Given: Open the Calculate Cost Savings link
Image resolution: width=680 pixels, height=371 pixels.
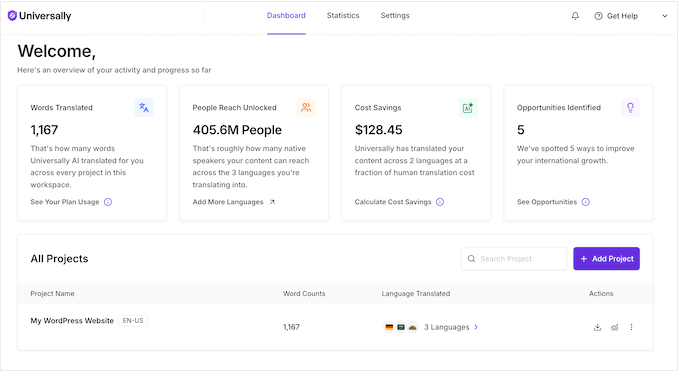Looking at the screenshot, I should pos(393,202).
